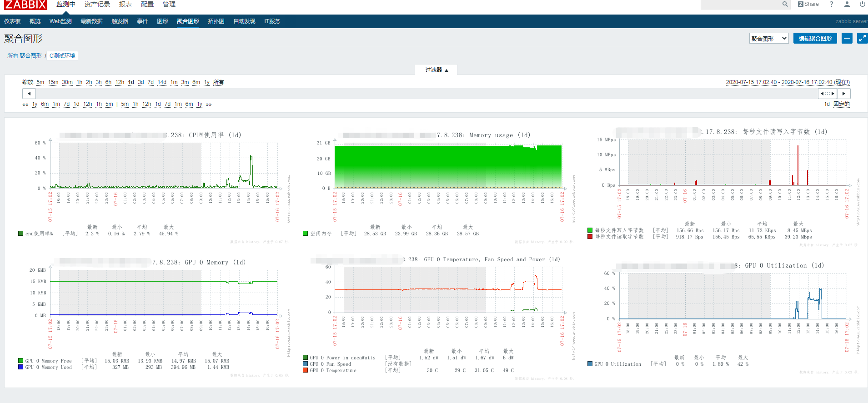
Task: Toggle the 固定的 fixed period link
Action: 841,104
